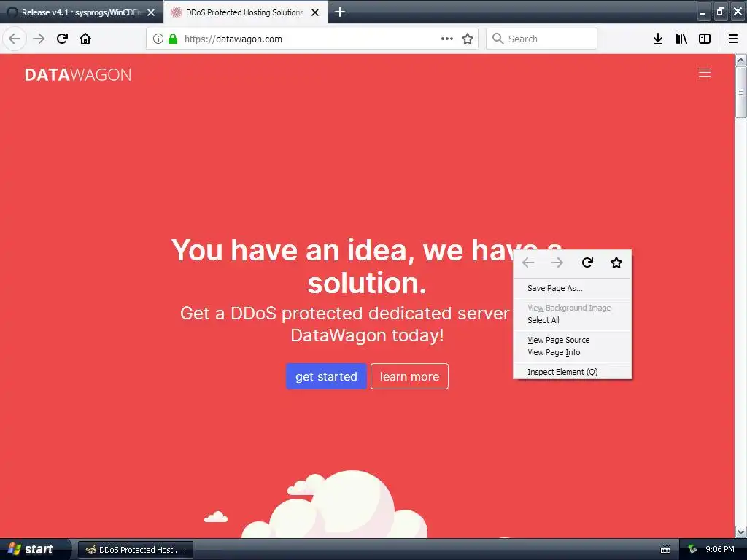Click the DataWagon today! text line

[368, 335]
